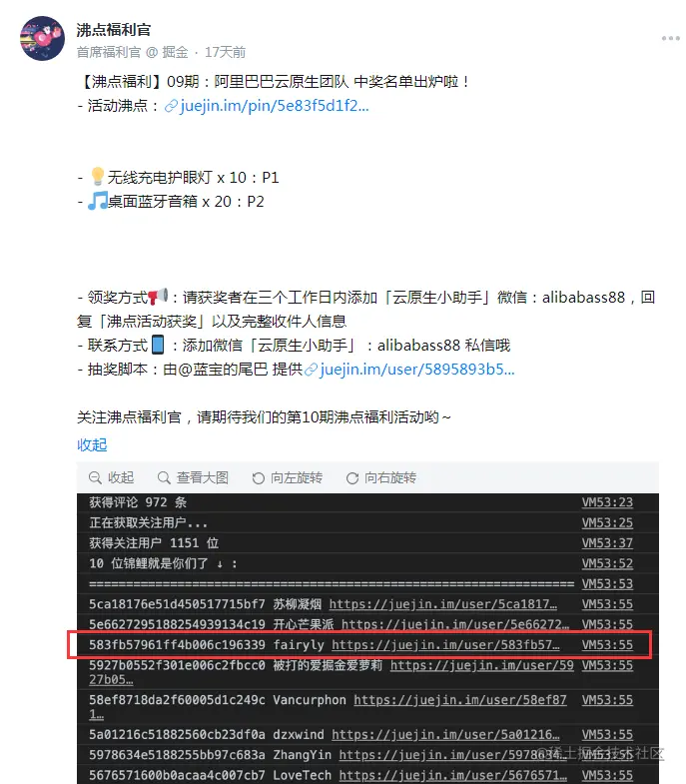Open 沸点福利官 profile avatar

pyautogui.click(x=42, y=39)
